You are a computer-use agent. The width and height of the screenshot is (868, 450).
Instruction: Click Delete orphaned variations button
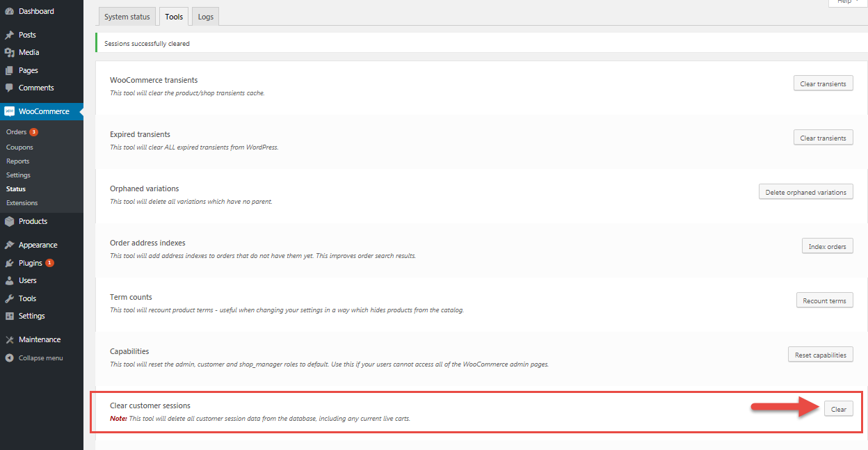806,192
